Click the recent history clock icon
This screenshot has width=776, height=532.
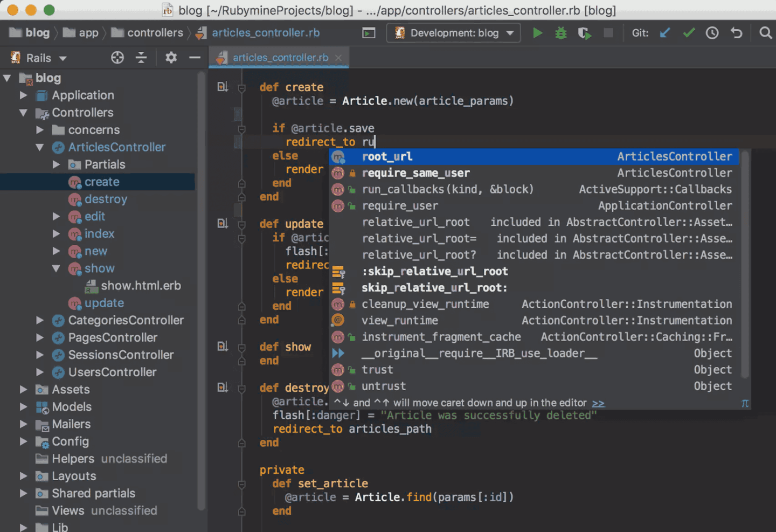pos(712,33)
